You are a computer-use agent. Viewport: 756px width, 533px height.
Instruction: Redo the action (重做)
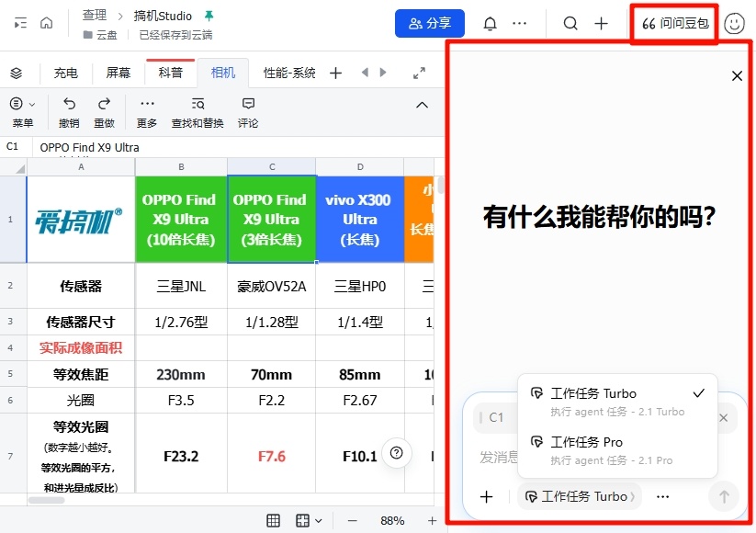[104, 112]
